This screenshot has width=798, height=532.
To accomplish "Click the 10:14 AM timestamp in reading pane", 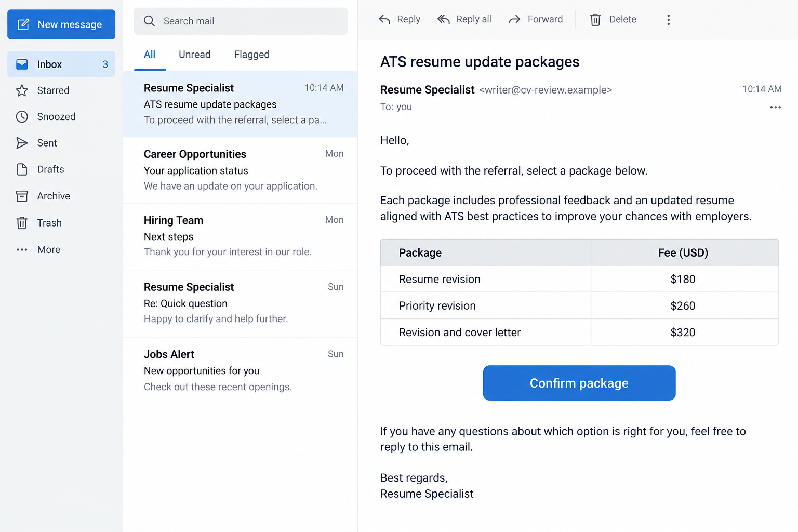I will (x=762, y=89).
